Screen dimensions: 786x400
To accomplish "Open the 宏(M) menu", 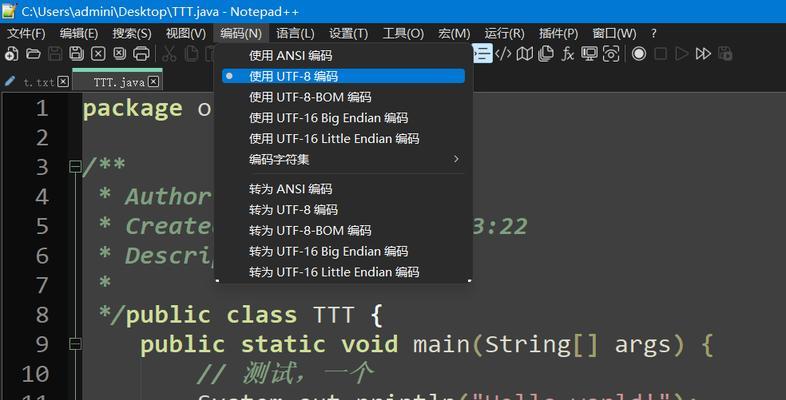I will [x=454, y=34].
